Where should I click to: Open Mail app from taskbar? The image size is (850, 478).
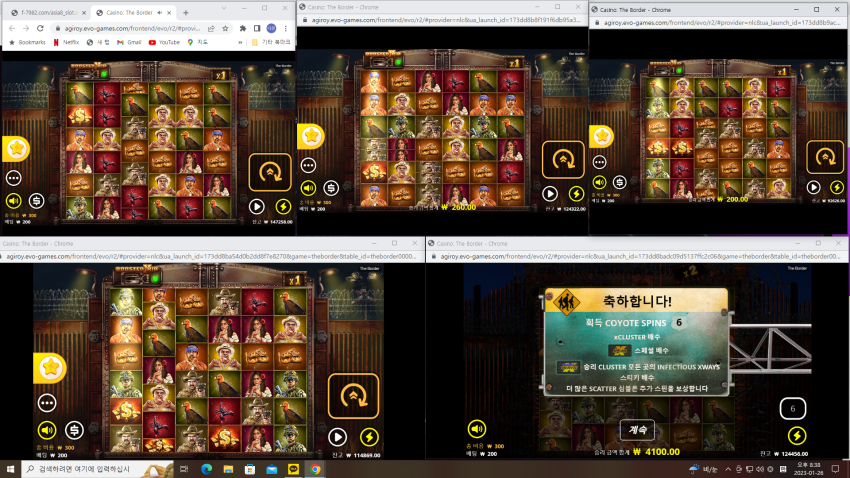[272, 469]
